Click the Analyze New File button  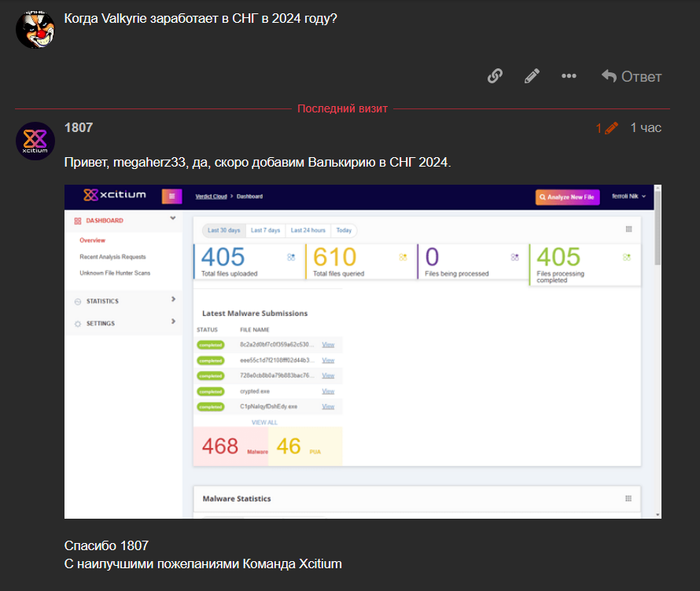click(567, 197)
